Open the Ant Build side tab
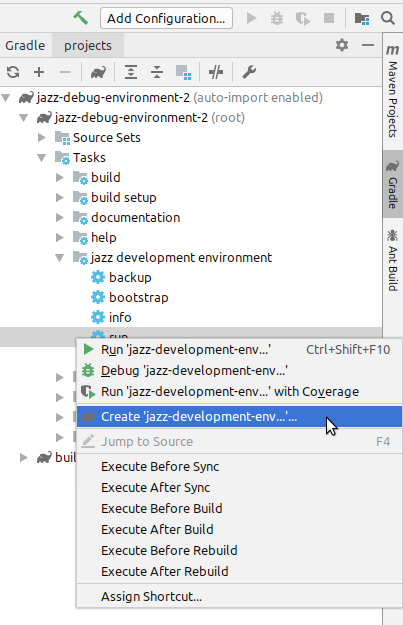The width and height of the screenshot is (403, 625). pyautogui.click(x=393, y=260)
